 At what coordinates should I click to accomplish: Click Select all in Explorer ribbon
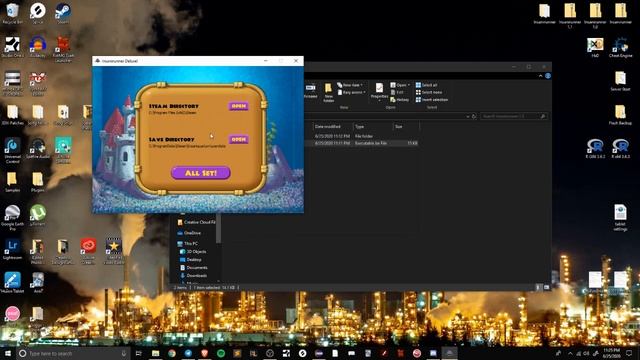pos(427,85)
